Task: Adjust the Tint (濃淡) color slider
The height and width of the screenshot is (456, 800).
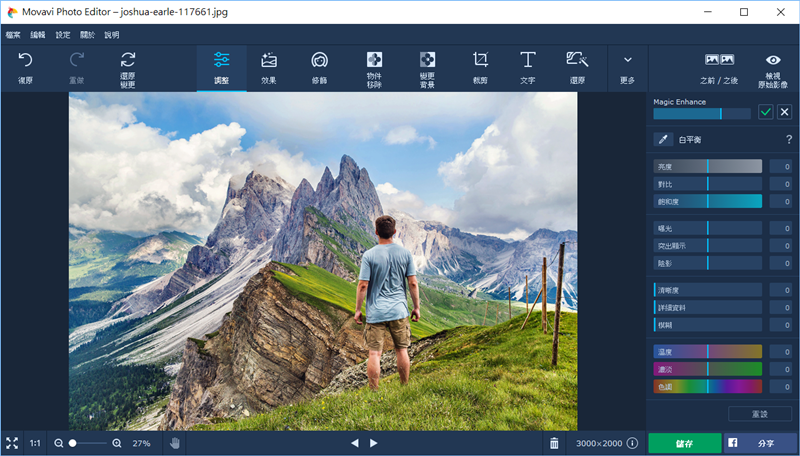Action: (708, 369)
